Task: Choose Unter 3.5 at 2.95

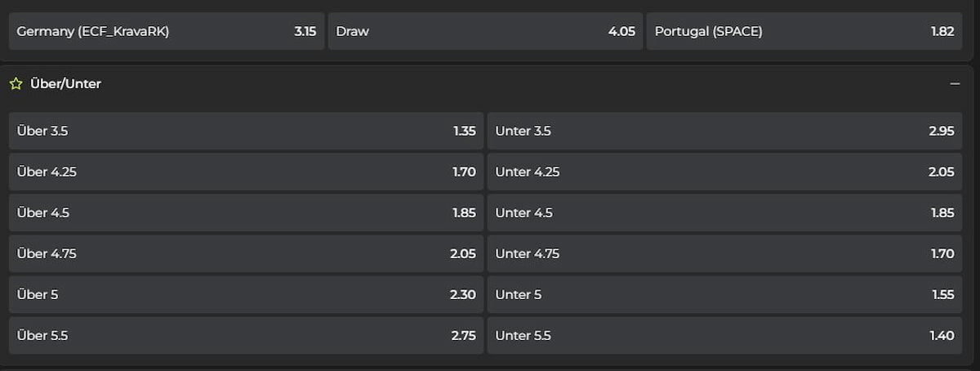Action: [x=724, y=131]
